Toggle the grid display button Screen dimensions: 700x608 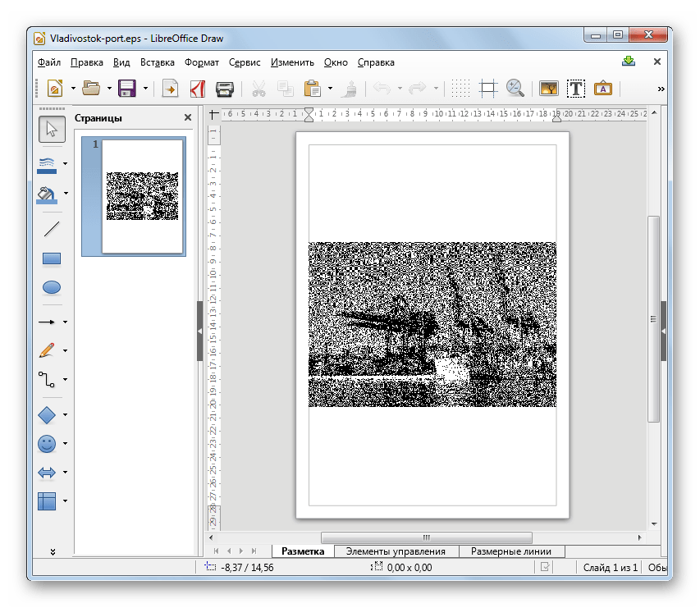(x=461, y=88)
